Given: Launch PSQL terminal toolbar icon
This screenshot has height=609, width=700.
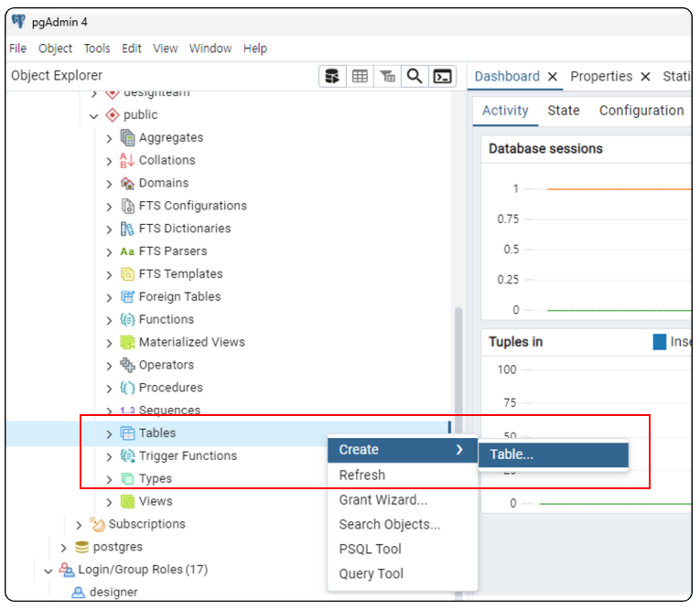Looking at the screenshot, I should pyautogui.click(x=442, y=76).
